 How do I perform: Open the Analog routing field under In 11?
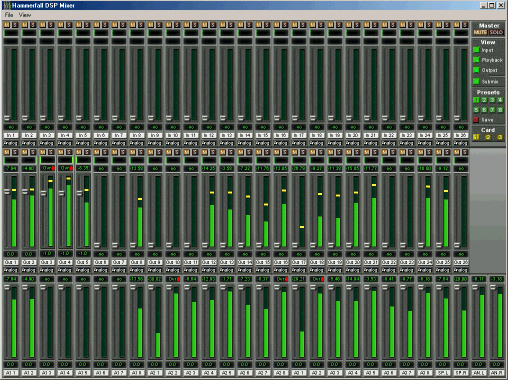click(x=191, y=143)
